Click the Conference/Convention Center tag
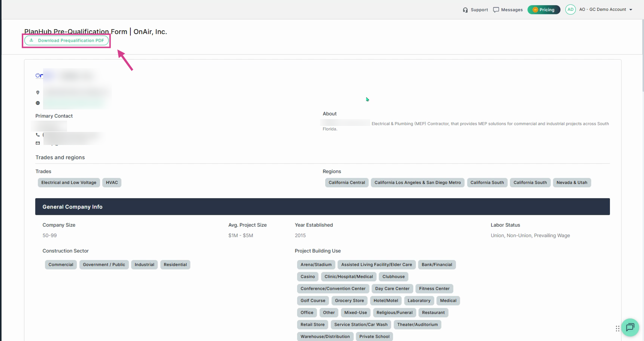Screen dimensions: 644x341 333,289
